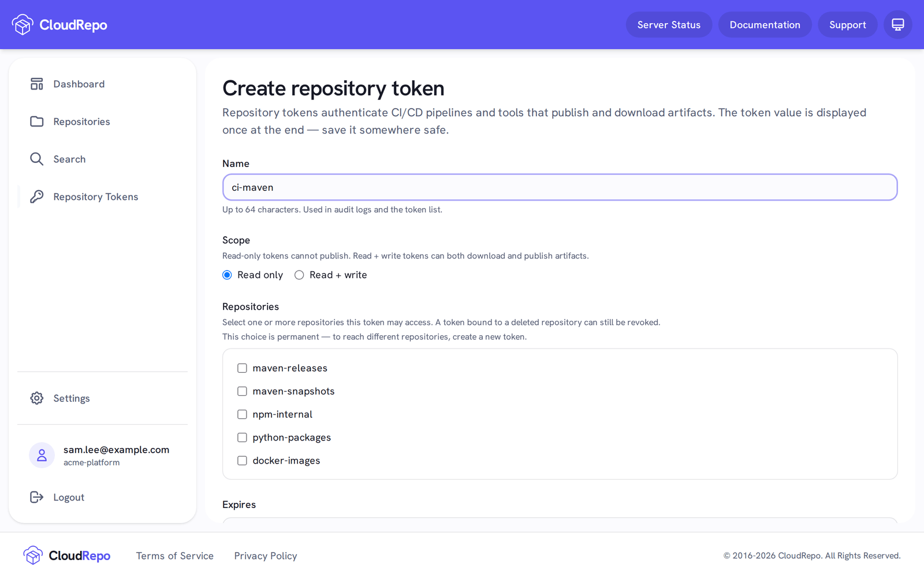Click the Repository Tokens key icon

tap(37, 197)
